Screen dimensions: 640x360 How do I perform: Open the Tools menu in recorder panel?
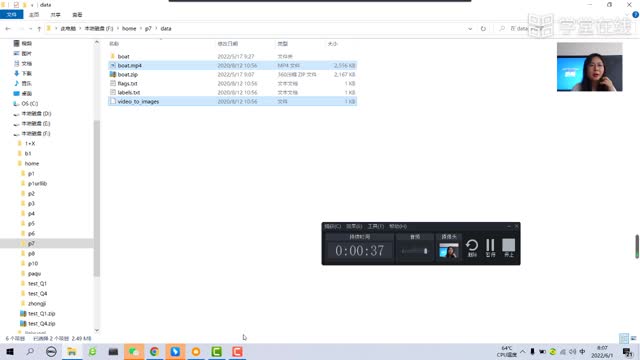coord(376,226)
